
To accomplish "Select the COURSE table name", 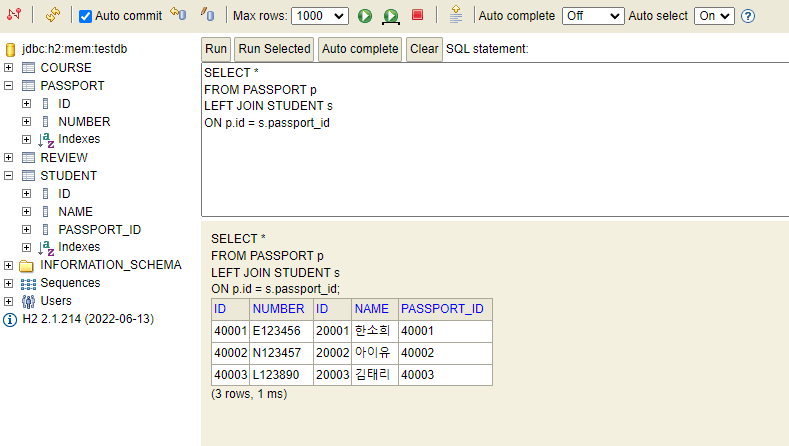I will 66,67.
